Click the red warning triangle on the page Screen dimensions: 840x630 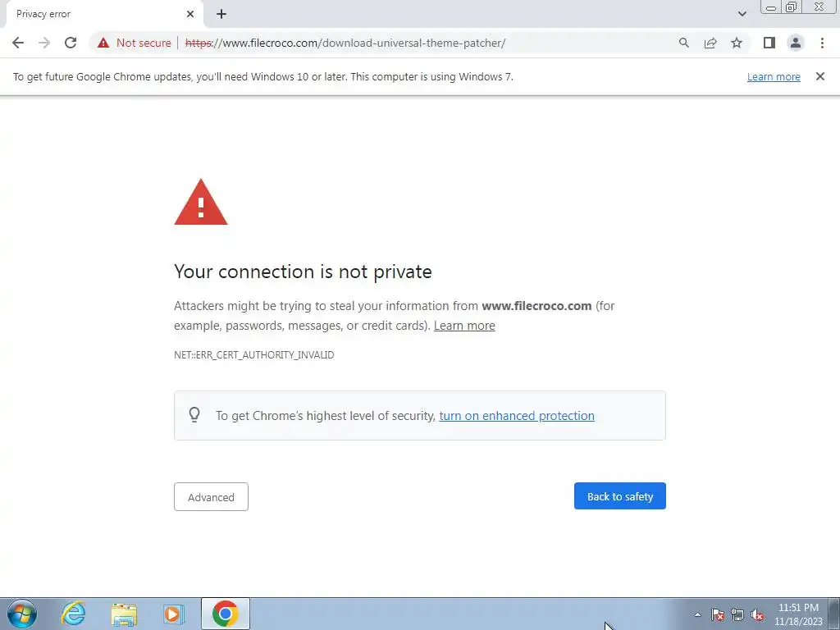coord(201,202)
